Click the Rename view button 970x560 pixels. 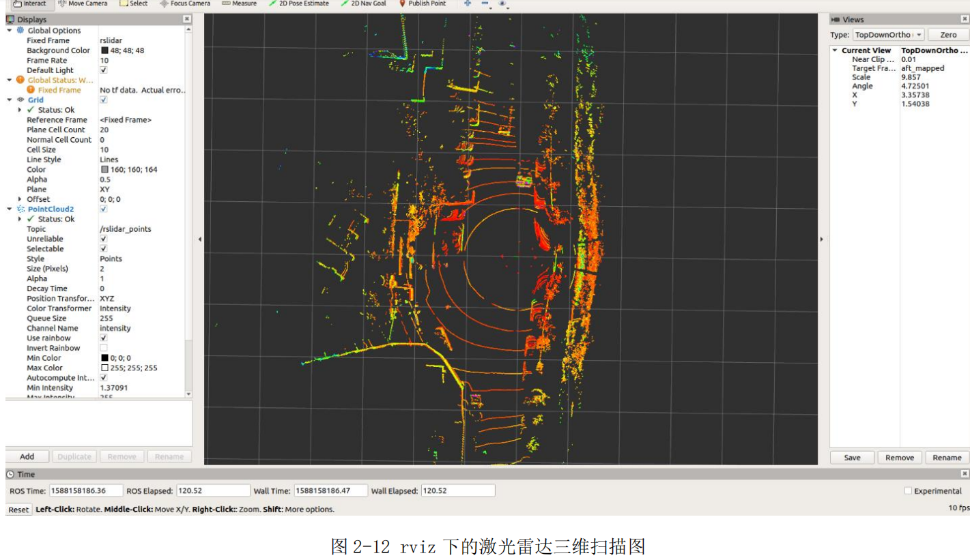click(x=947, y=458)
